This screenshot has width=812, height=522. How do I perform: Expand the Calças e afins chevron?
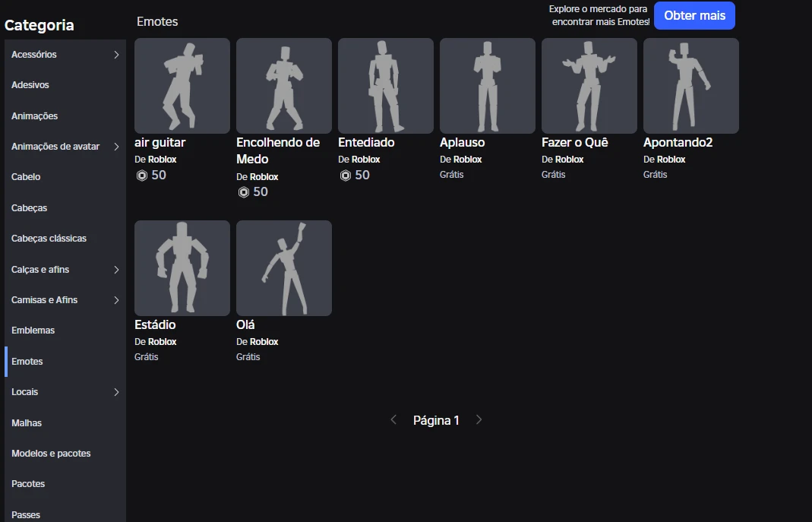(116, 270)
